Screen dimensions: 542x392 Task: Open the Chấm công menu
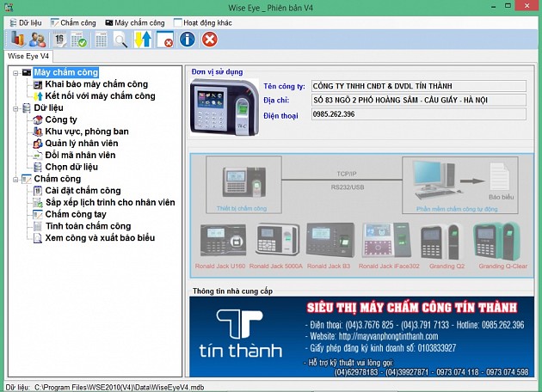point(73,23)
